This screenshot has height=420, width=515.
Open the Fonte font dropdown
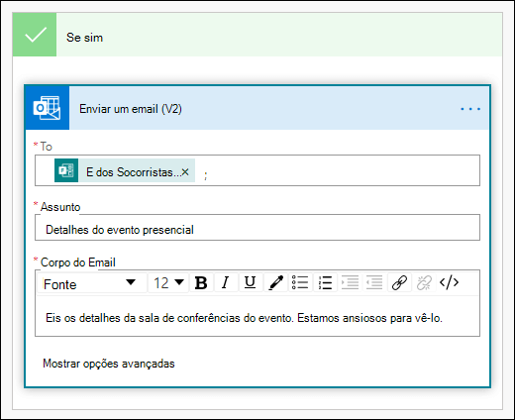click(92, 283)
